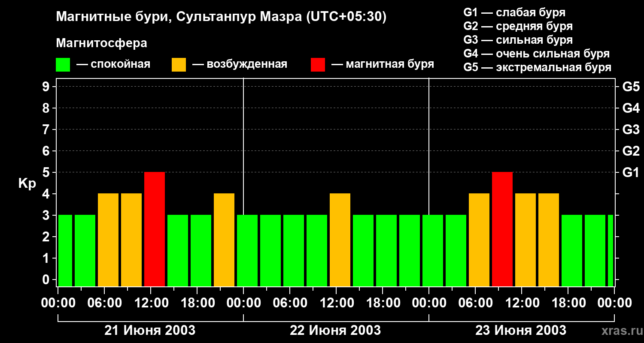Screen dimensions: 644x343
Task: Click the right-axis 'G3' label
Action: point(631,129)
